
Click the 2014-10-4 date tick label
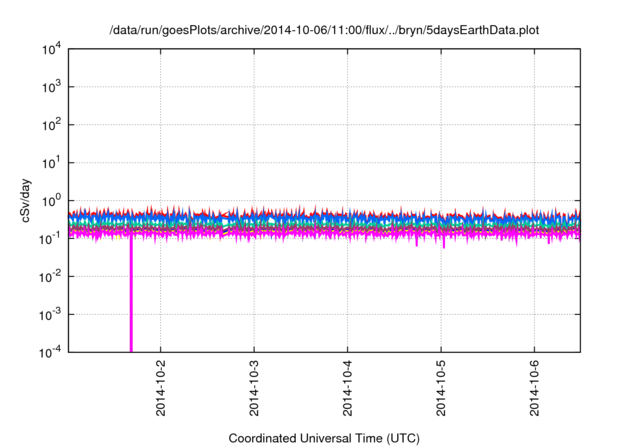(347, 388)
